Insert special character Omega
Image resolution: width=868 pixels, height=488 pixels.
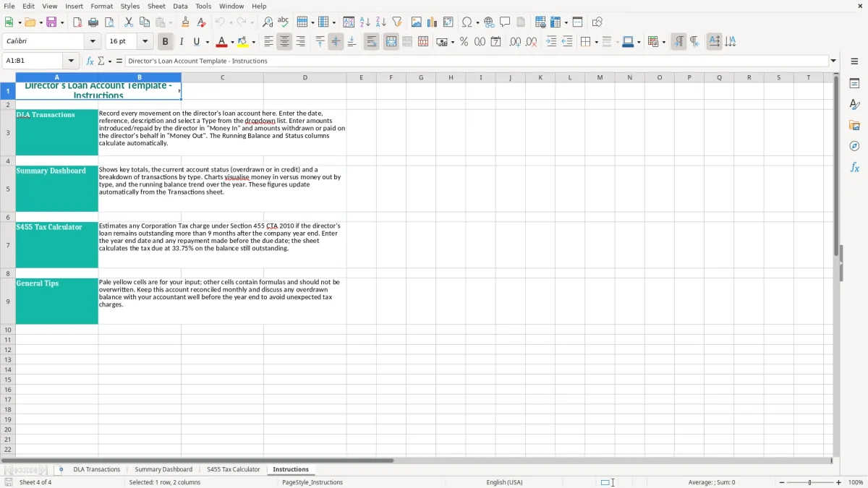(467, 22)
